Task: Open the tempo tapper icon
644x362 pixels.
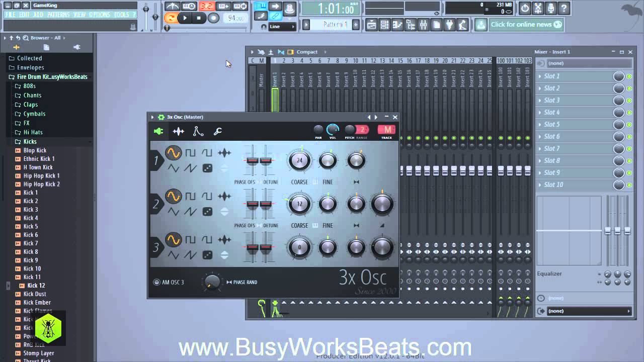Action: [x=462, y=25]
